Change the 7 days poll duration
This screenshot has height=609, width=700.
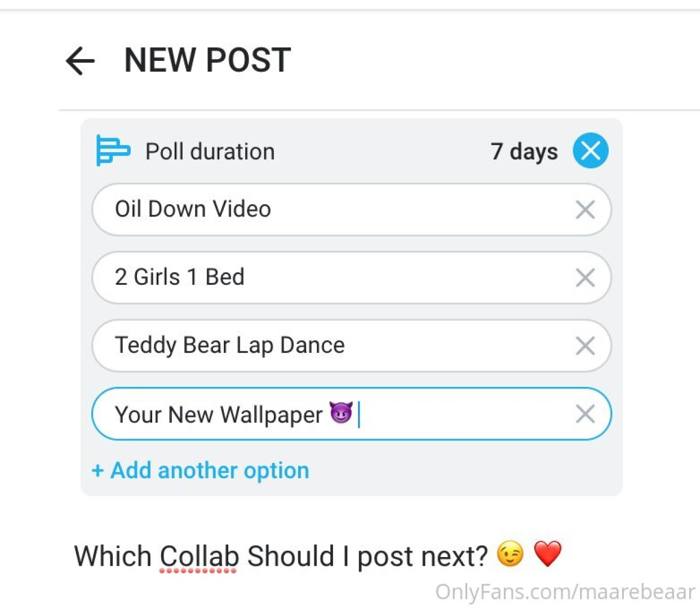click(524, 151)
